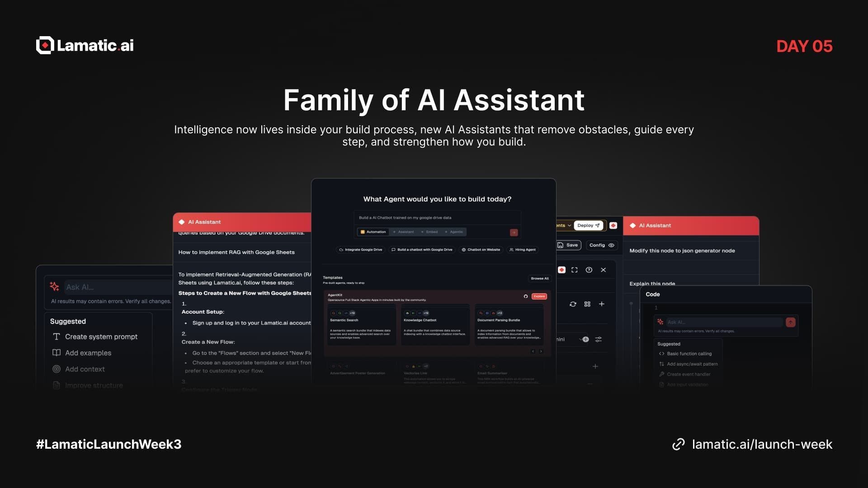
Task: Click the red submit arrow in agent prompt box
Action: (514, 232)
